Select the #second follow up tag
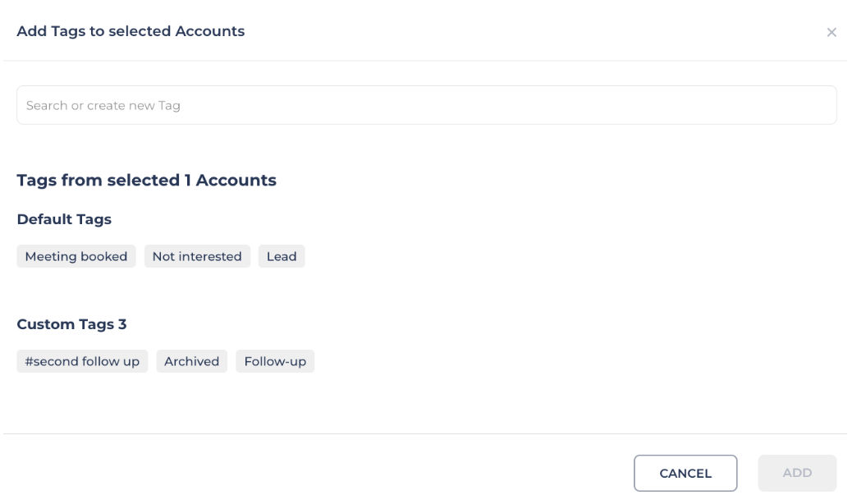Viewport: 857px width, 504px height. (x=82, y=361)
